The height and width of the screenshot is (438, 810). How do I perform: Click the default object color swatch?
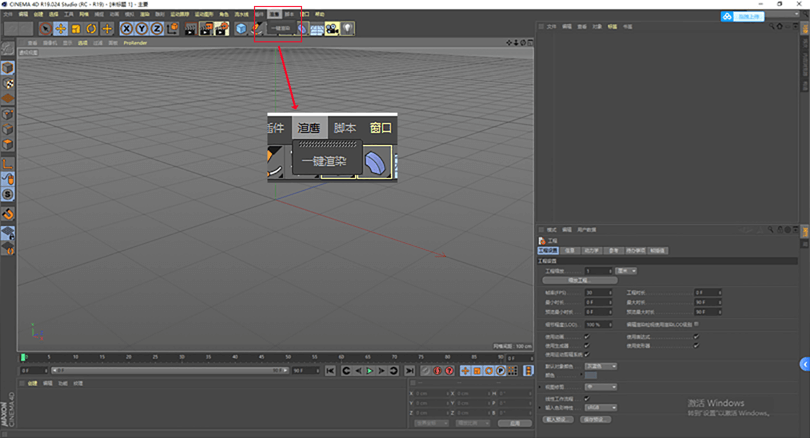[x=593, y=375]
